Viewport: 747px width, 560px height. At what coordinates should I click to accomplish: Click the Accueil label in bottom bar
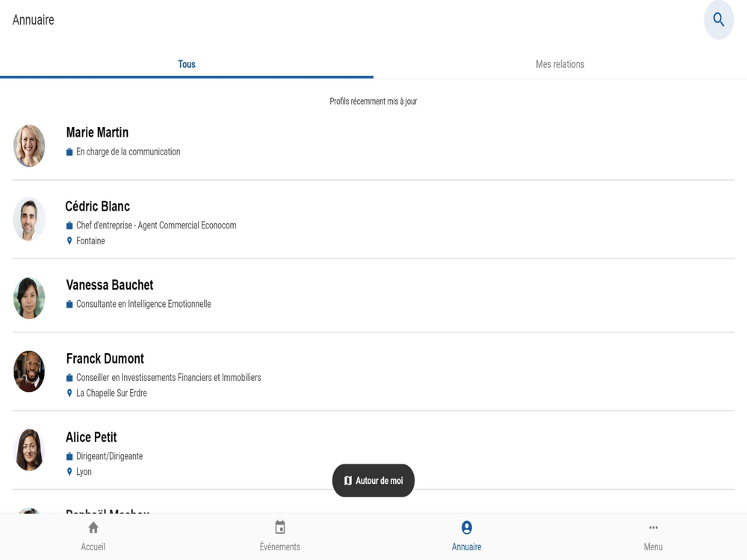(93, 547)
